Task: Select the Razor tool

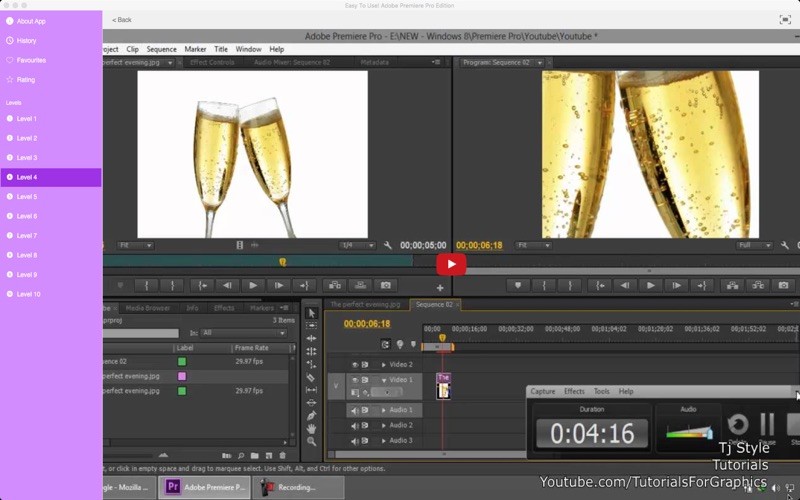Action: [311, 377]
